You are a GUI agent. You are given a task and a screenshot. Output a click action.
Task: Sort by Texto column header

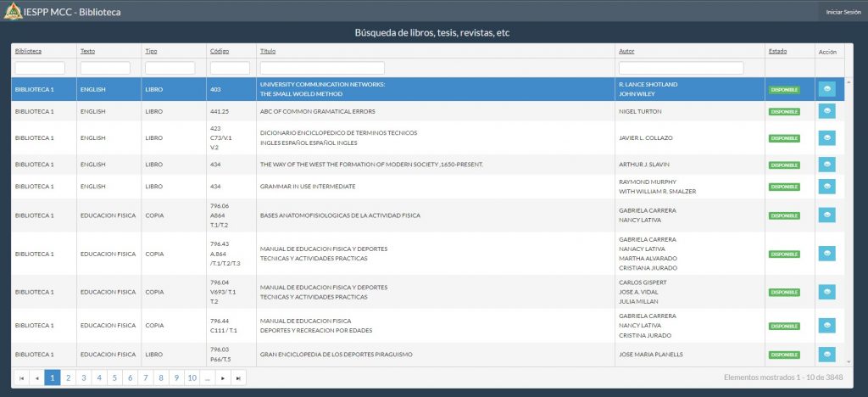87,51
